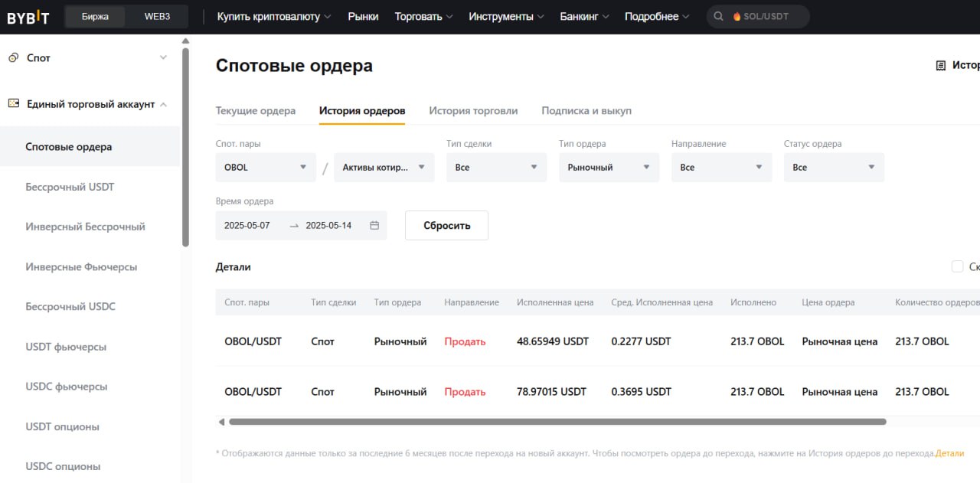Click the horizontal scrollbar left arrow
Image resolution: width=980 pixels, height=483 pixels.
[221, 422]
